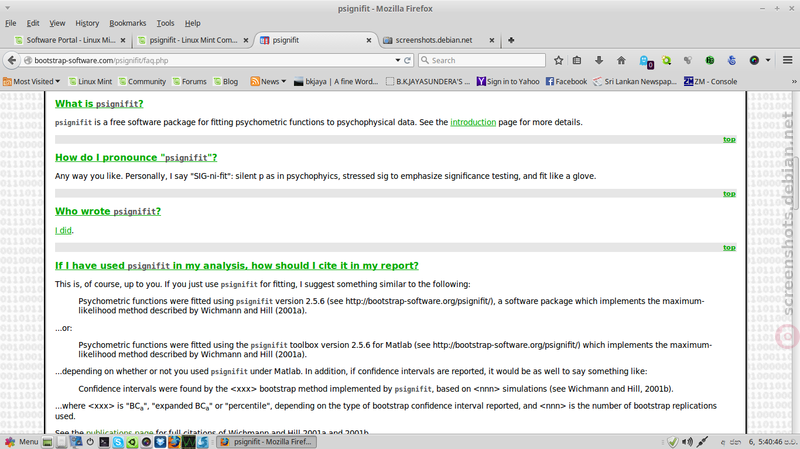Open the Firefox hamburger menu
This screenshot has height=449, width=800.
coord(788,60)
